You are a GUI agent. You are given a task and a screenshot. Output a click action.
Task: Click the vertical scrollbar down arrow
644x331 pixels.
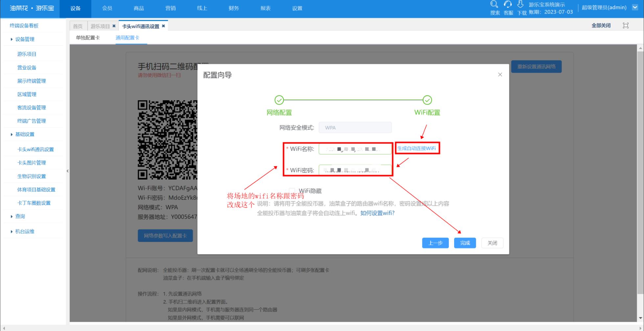[641, 318]
